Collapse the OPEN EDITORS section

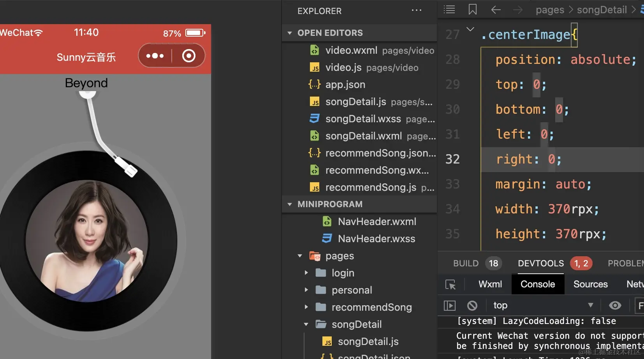pyautogui.click(x=290, y=33)
